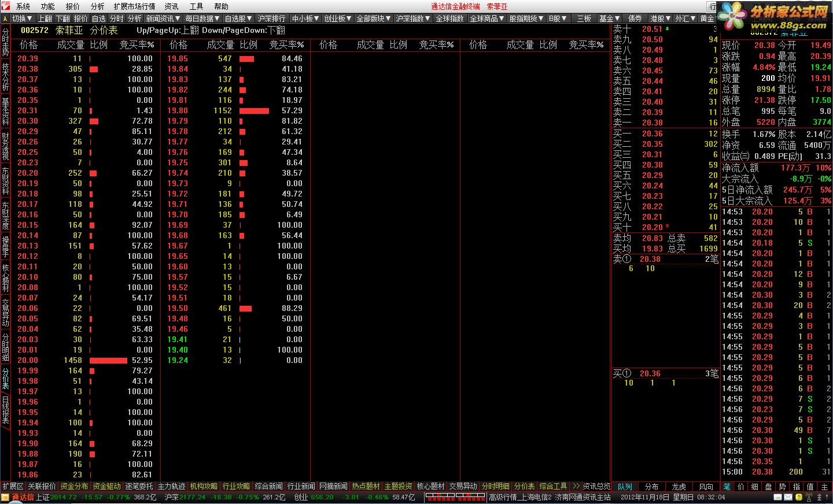The width and height of the screenshot is (833, 504).
Task: Open the 创业板 dropdown
Action: [338, 18]
